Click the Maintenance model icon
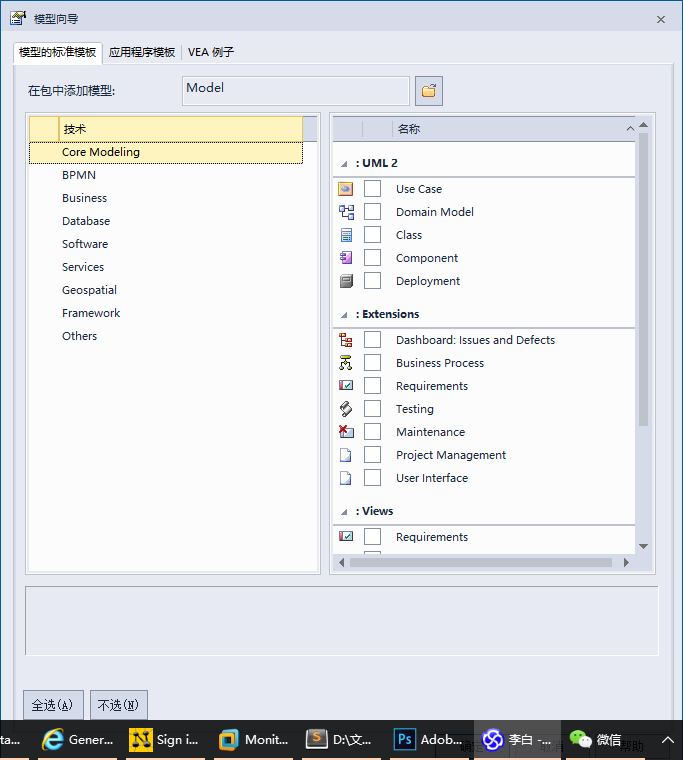The image size is (683, 760). (346, 432)
